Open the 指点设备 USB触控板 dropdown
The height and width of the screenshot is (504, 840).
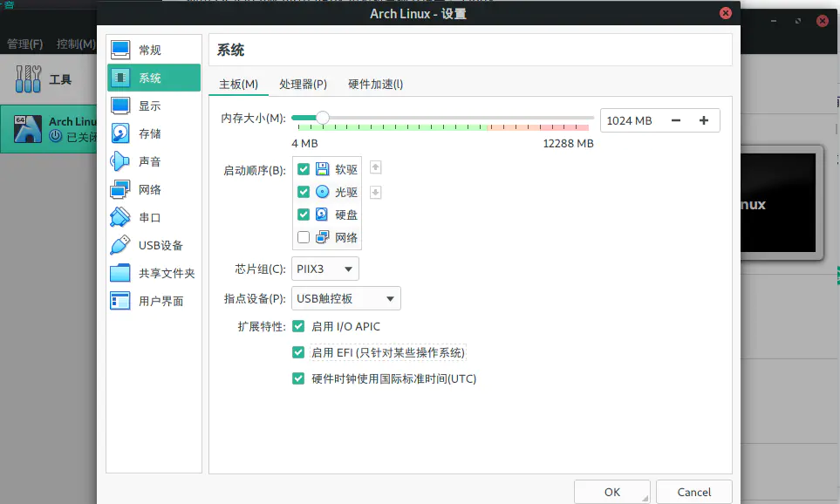point(345,298)
